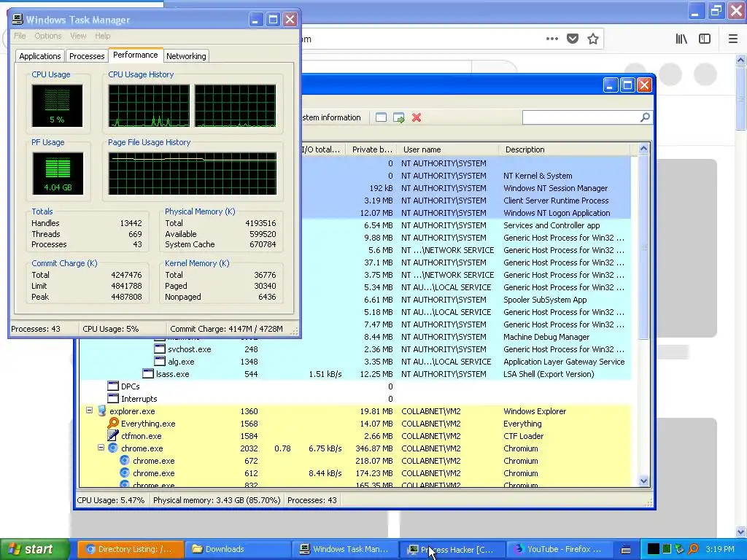This screenshot has height=560, width=747.
Task: Click the parent chrome.exe icon with PID 2032
Action: tap(113, 448)
